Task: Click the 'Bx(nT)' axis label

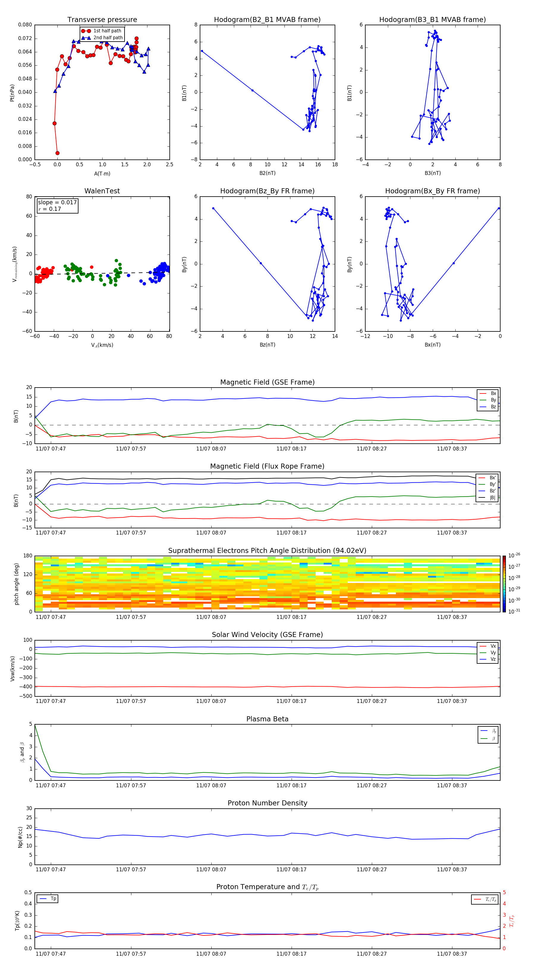Action: coord(432,345)
